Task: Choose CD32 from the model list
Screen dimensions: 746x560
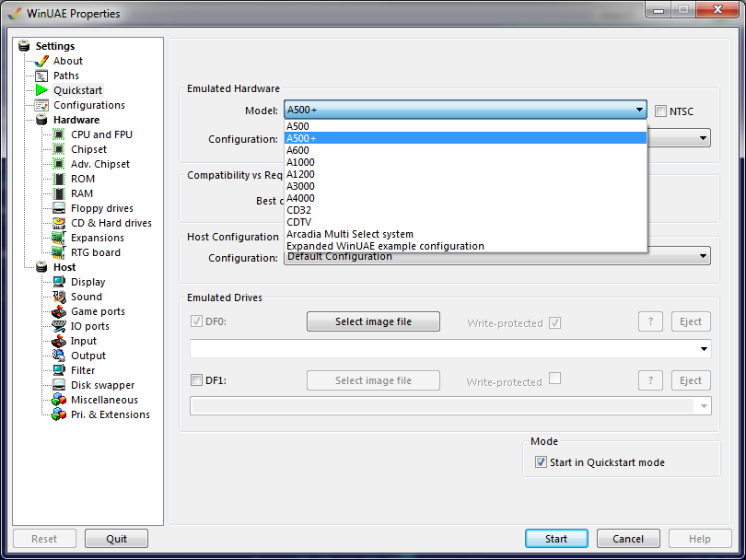Action: click(465, 210)
